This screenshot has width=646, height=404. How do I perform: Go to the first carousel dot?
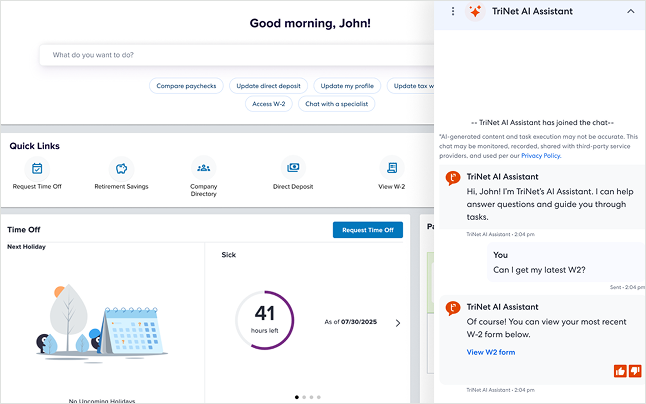click(297, 397)
